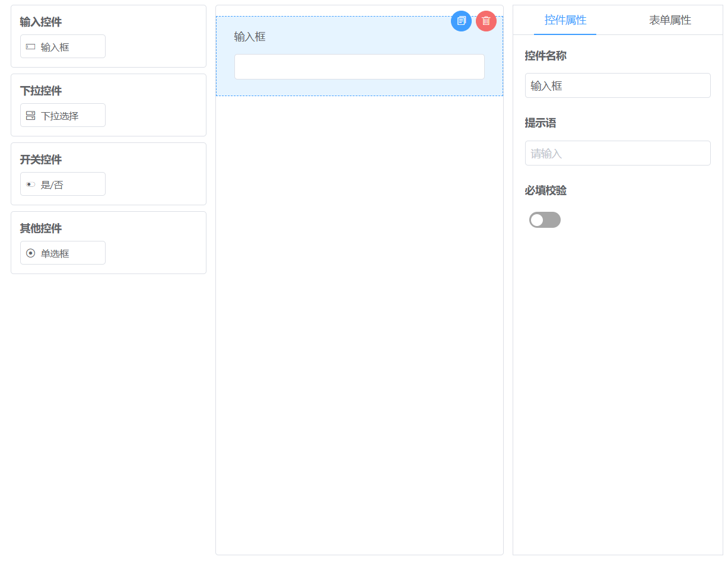728x563 pixels.
Task: Enable the 必填校验 required validation toggle
Action: (544, 220)
